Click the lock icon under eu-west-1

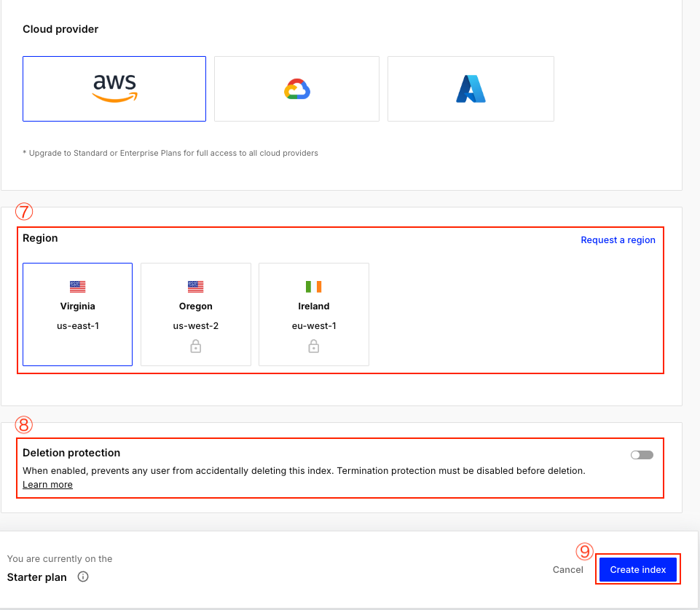pos(314,347)
